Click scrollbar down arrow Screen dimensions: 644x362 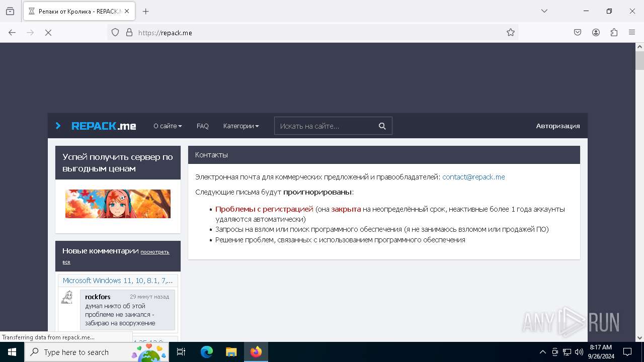640,338
